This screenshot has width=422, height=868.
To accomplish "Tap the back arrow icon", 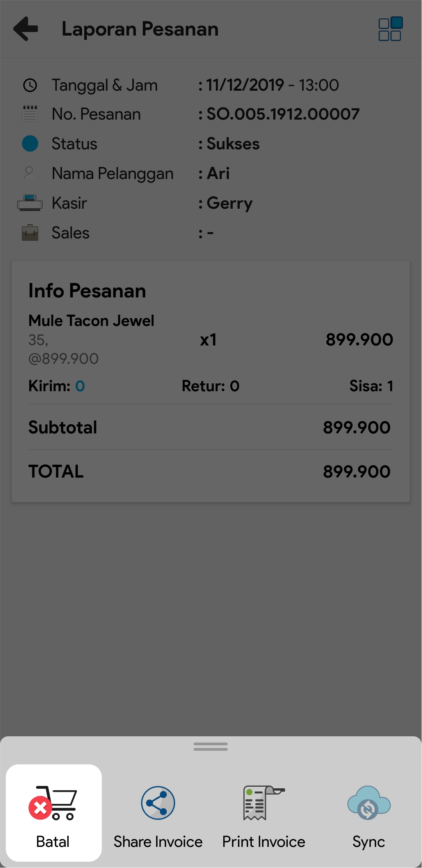I will click(x=26, y=29).
